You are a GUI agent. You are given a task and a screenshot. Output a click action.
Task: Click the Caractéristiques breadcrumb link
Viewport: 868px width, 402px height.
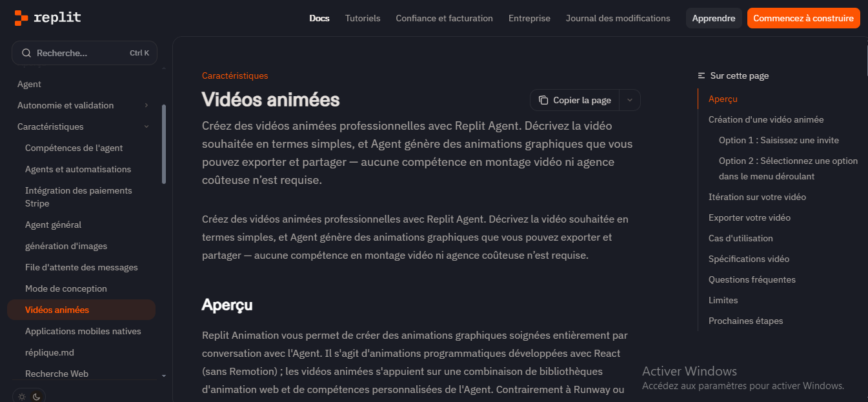tap(235, 75)
